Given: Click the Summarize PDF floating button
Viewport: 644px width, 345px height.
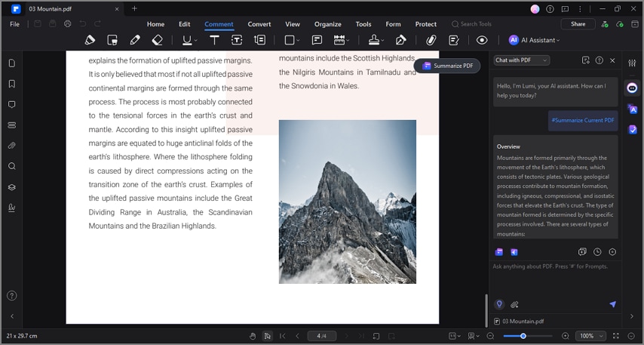Looking at the screenshot, I should 447,66.
